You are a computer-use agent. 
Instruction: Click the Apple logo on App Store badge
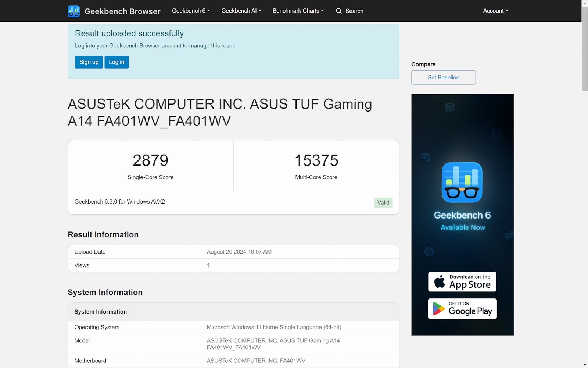[x=440, y=282]
